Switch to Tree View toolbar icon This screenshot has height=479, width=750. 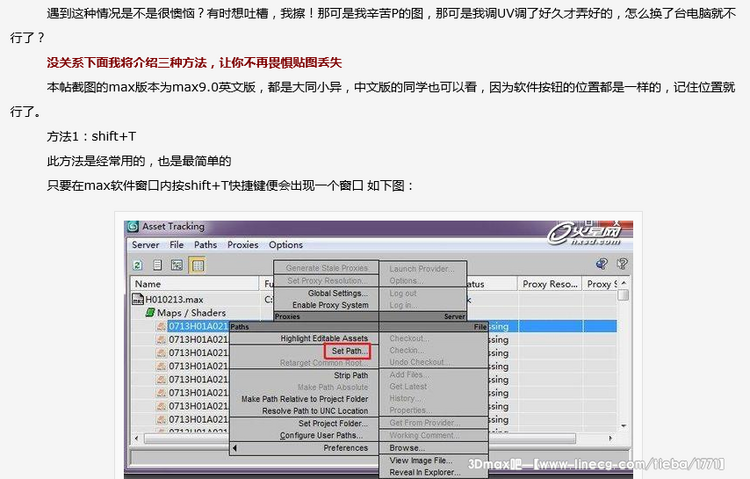(177, 265)
